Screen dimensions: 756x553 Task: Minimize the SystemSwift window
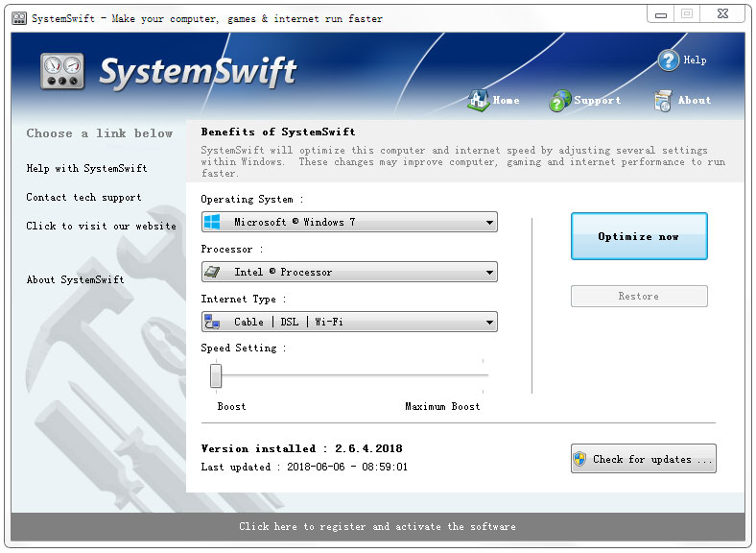[x=660, y=14]
